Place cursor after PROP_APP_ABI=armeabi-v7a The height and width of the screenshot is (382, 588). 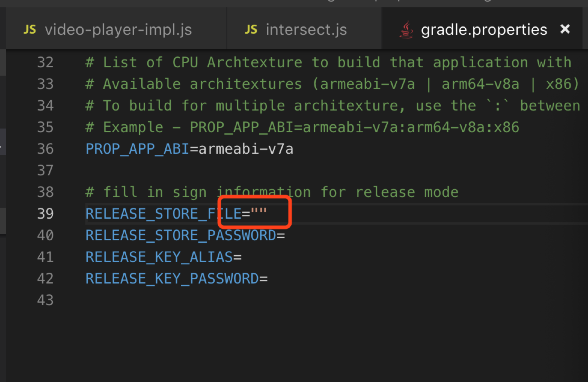[296, 149]
